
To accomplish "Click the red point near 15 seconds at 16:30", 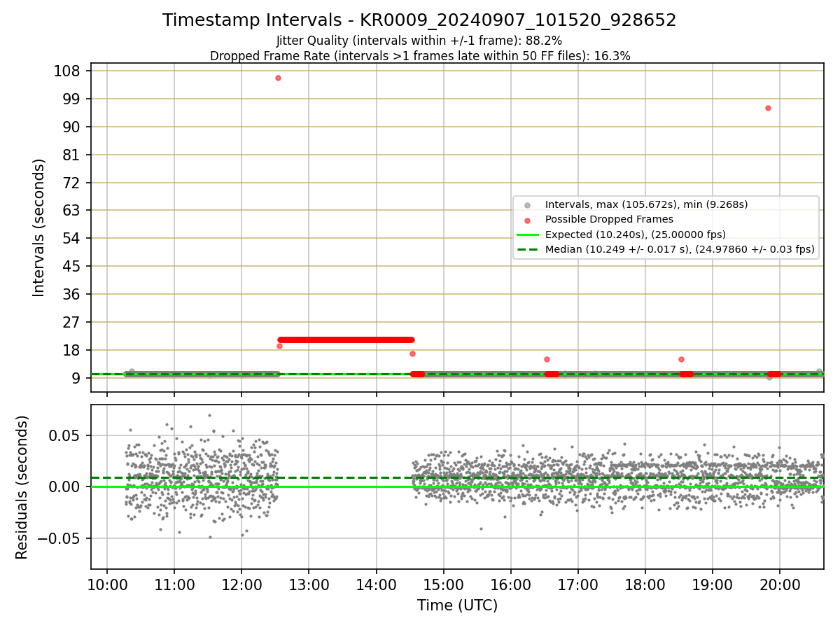I will click(547, 359).
